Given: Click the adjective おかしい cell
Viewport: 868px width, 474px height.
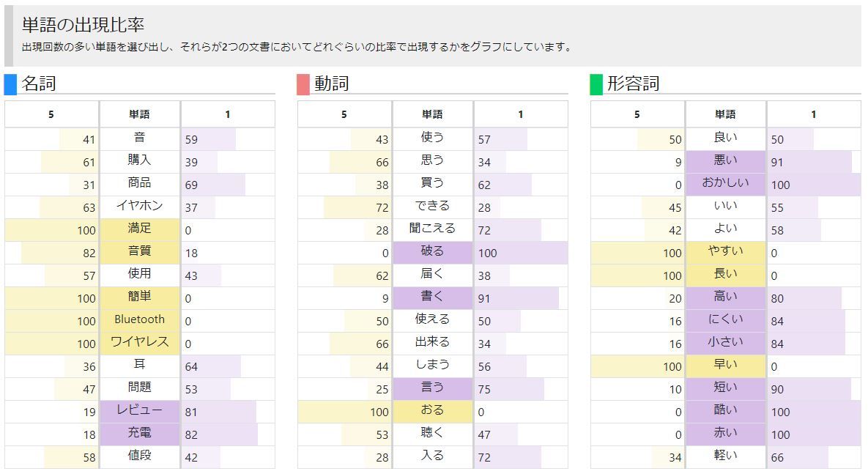Looking at the screenshot, I should 725,183.
